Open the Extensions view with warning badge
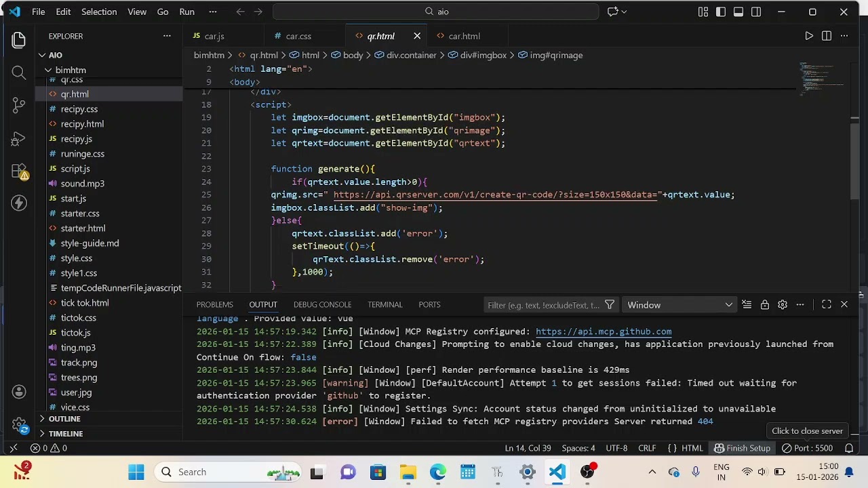 pos(19,171)
